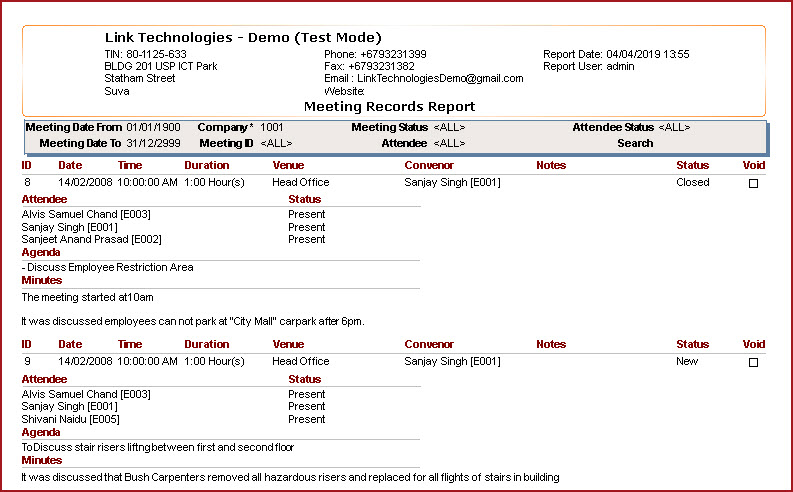Viewport: 793px width, 492px height.
Task: Click the Link Technologies - Demo header
Action: [x=243, y=38]
